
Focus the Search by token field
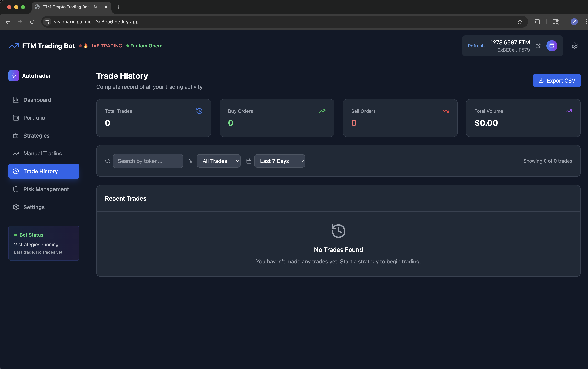click(x=148, y=161)
